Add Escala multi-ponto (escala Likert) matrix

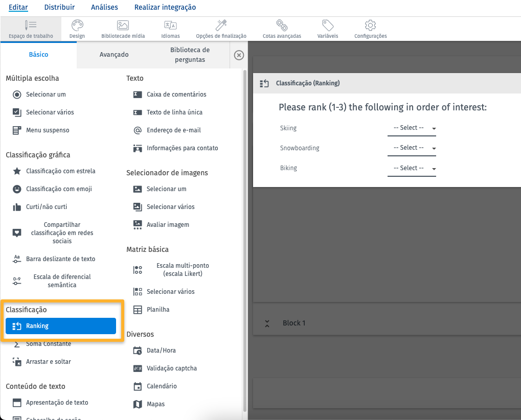pyautogui.click(x=171, y=270)
